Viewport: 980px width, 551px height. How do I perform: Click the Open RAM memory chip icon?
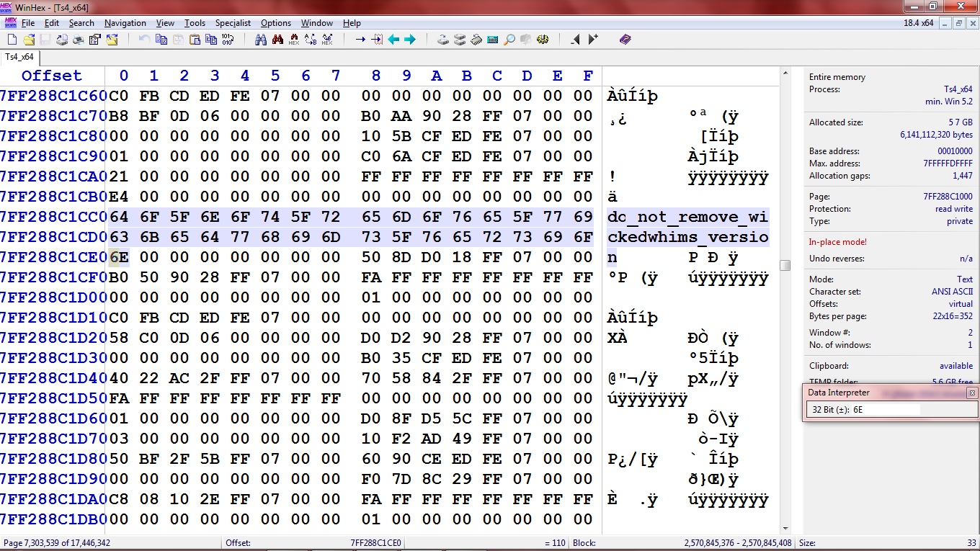pyautogui.click(x=476, y=40)
